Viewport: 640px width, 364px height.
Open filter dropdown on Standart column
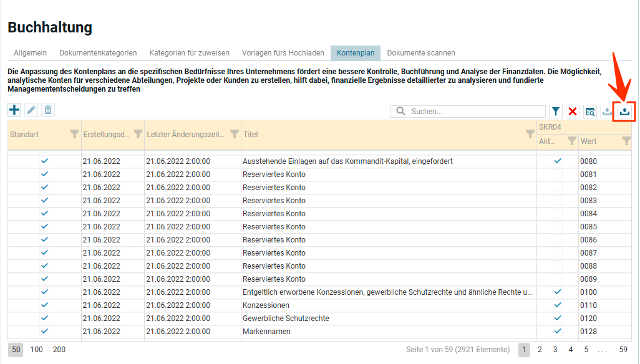(74, 134)
